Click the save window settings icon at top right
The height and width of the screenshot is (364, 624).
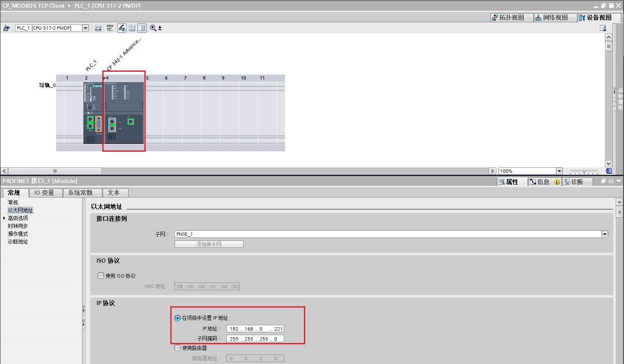point(603,28)
